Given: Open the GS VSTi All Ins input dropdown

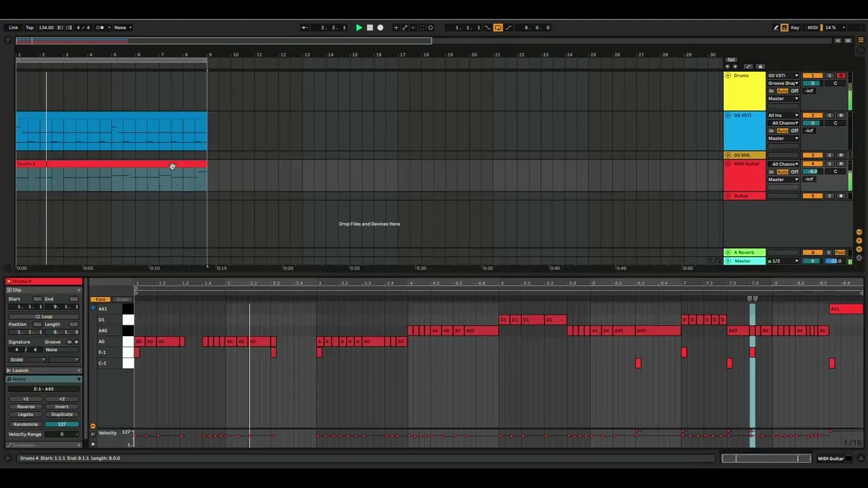Looking at the screenshot, I should pos(783,115).
